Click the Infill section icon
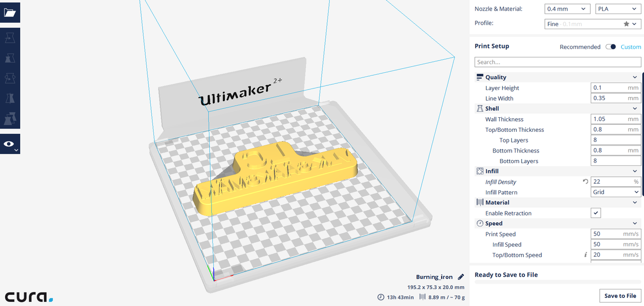644x306 pixels. (479, 171)
